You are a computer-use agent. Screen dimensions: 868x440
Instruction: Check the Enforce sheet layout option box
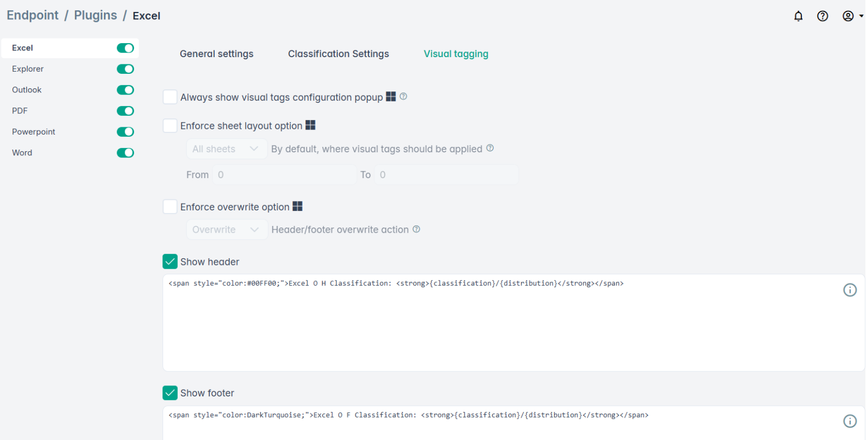click(x=170, y=126)
